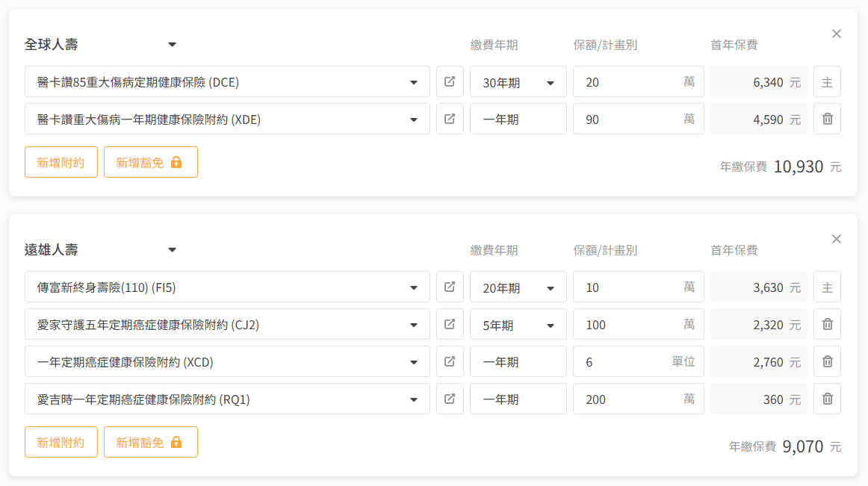Delete the XDE rider row

click(x=827, y=119)
